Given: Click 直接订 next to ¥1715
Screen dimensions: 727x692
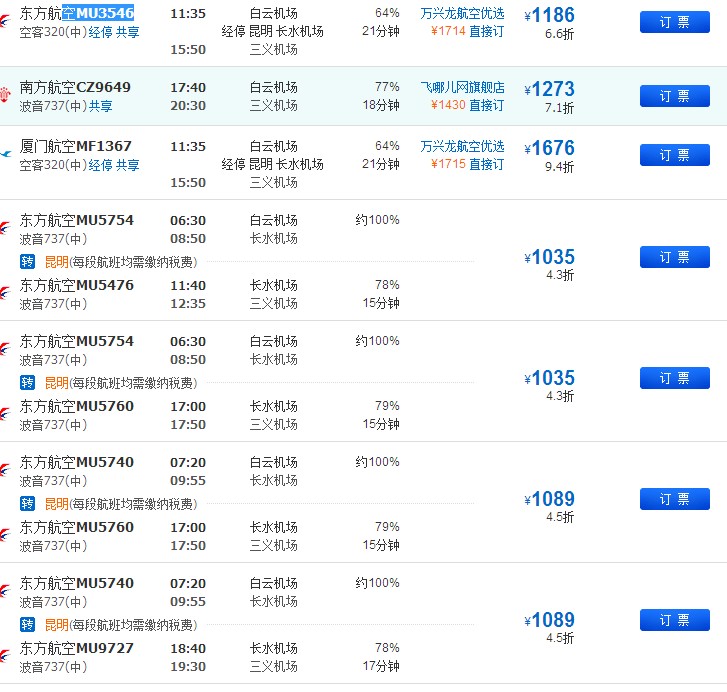Looking at the screenshot, I should tap(486, 165).
